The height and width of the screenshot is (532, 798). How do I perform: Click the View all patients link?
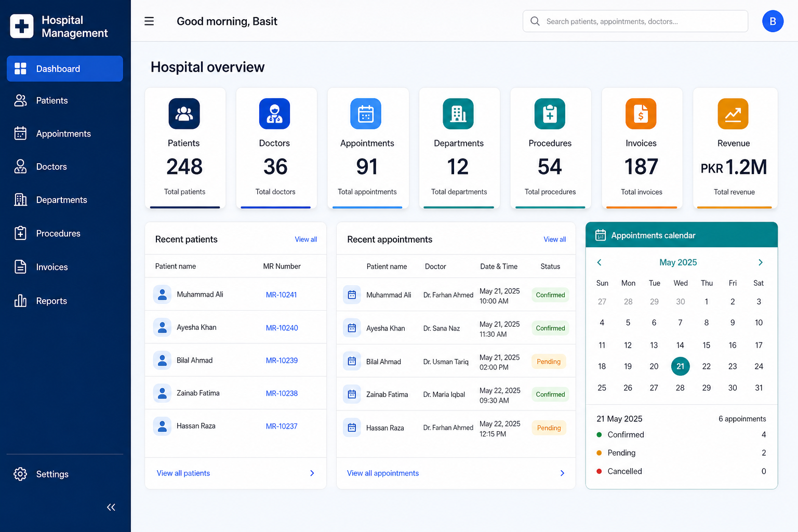[183, 473]
